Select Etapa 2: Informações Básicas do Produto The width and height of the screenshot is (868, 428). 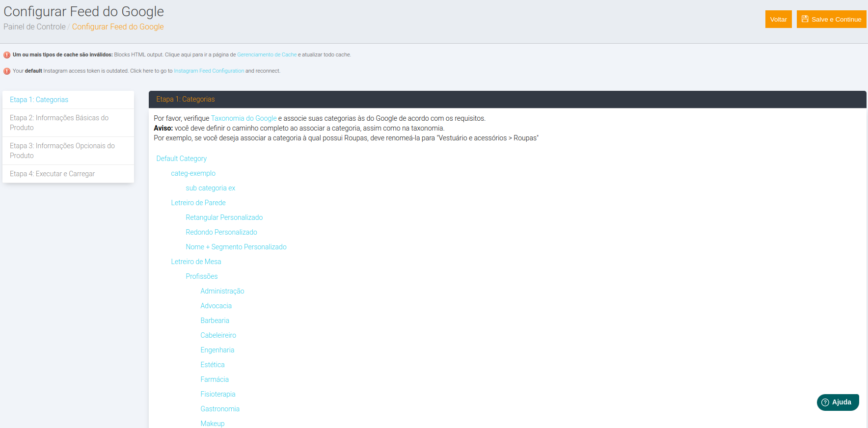[68, 123]
